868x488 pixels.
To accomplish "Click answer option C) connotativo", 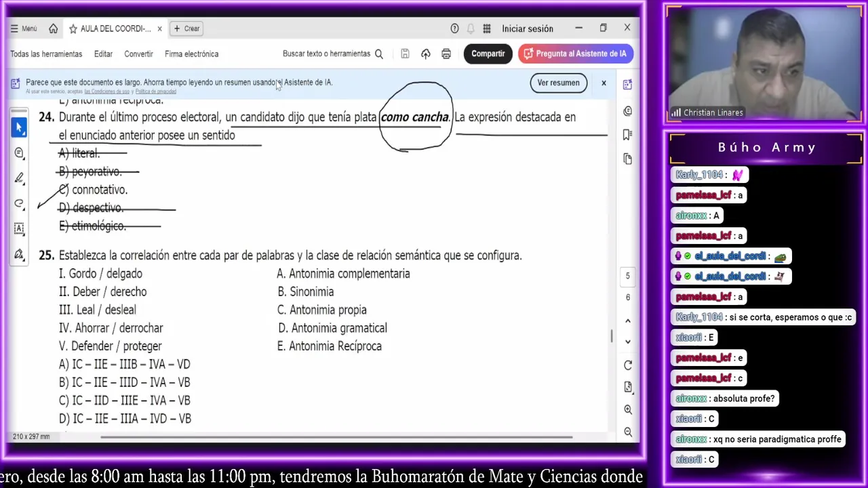I will coord(93,190).
